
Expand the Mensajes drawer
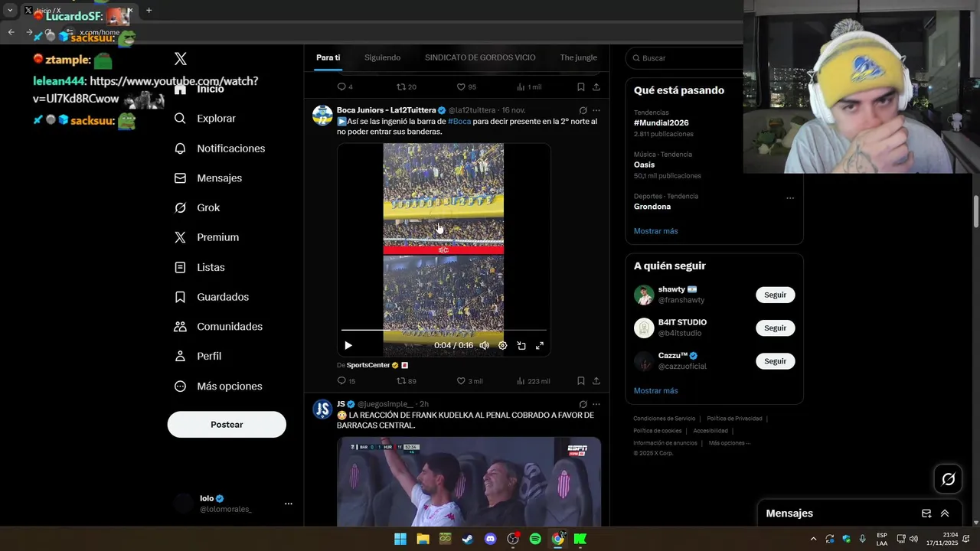point(945,514)
